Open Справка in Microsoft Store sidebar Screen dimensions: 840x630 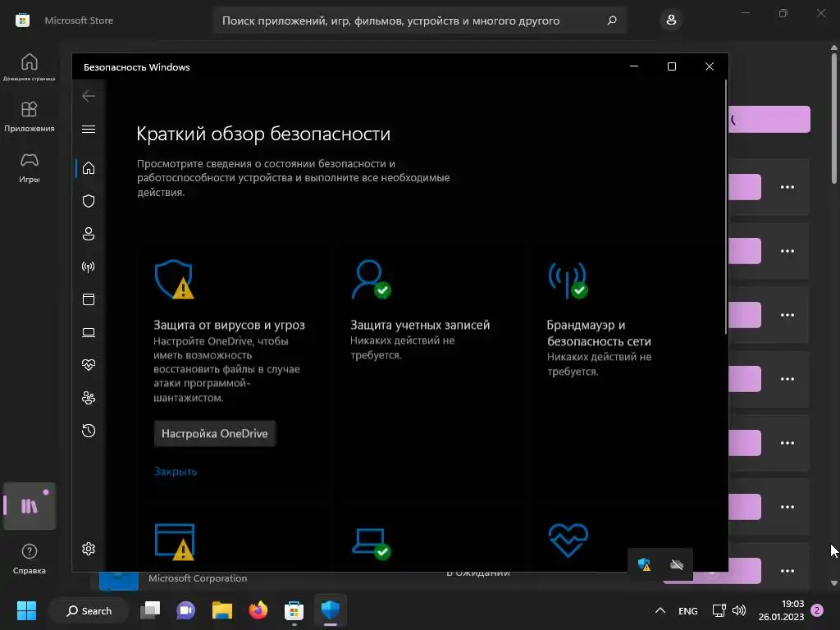[x=29, y=559]
